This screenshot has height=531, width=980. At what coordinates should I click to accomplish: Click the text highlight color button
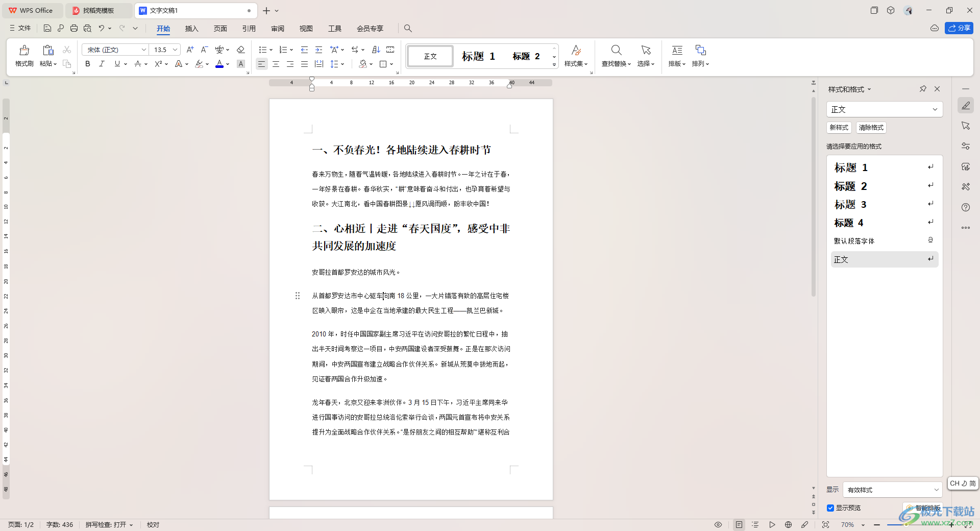coord(199,64)
